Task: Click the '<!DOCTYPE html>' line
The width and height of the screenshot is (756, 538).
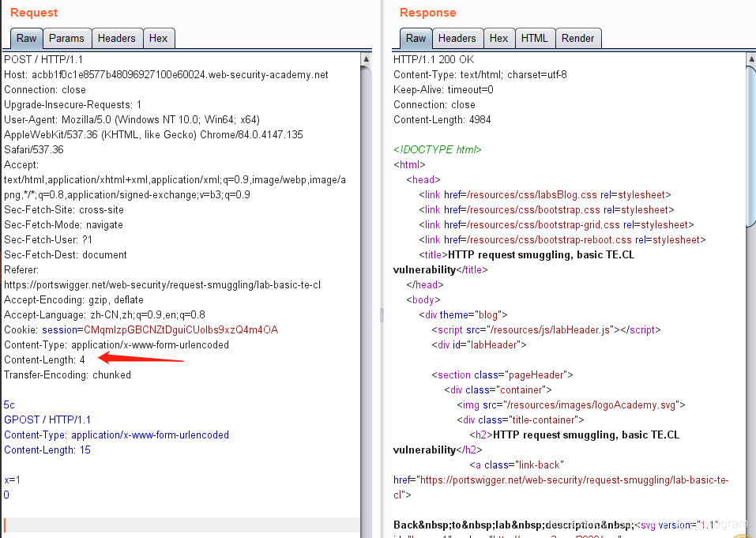Action: click(x=438, y=149)
